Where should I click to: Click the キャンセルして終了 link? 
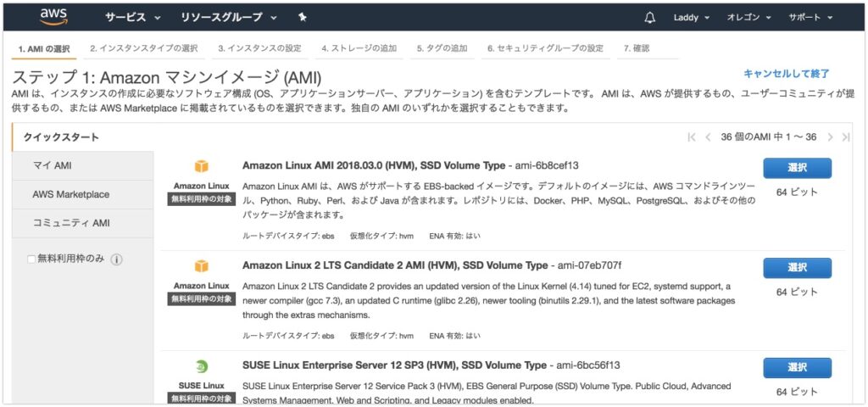(x=786, y=74)
